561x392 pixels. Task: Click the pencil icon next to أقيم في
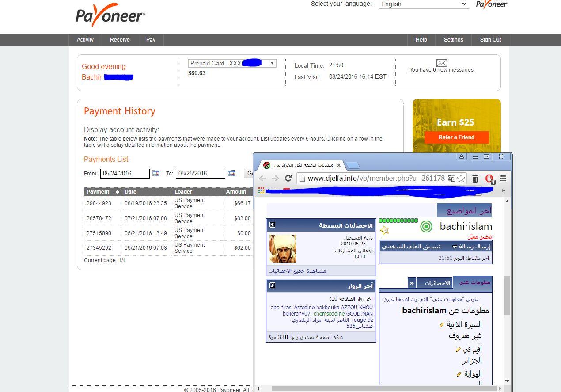coord(458,350)
